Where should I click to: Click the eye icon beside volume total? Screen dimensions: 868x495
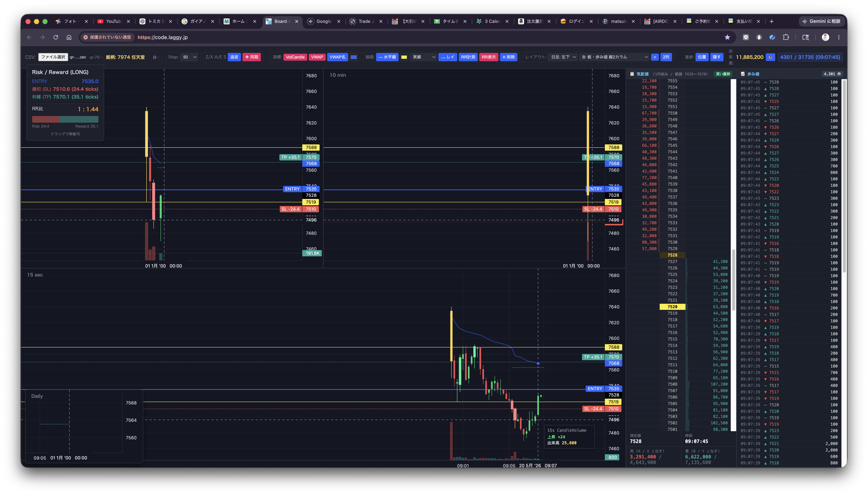[770, 57]
